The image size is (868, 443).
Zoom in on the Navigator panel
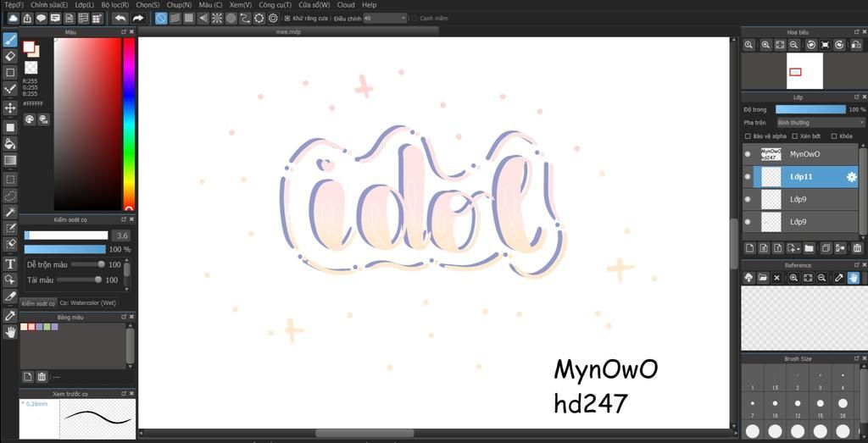[765, 45]
